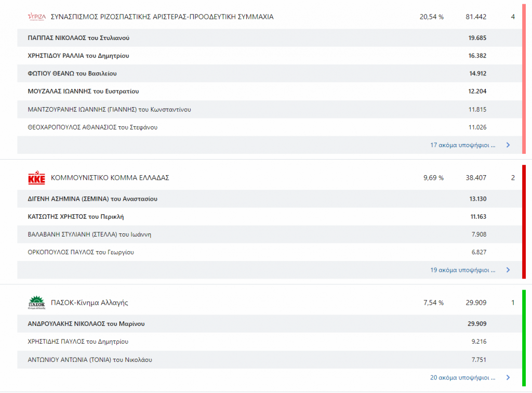532x393 pixels.
Task: Expand KKE candidates list chevron arrow
Action: click(x=508, y=270)
